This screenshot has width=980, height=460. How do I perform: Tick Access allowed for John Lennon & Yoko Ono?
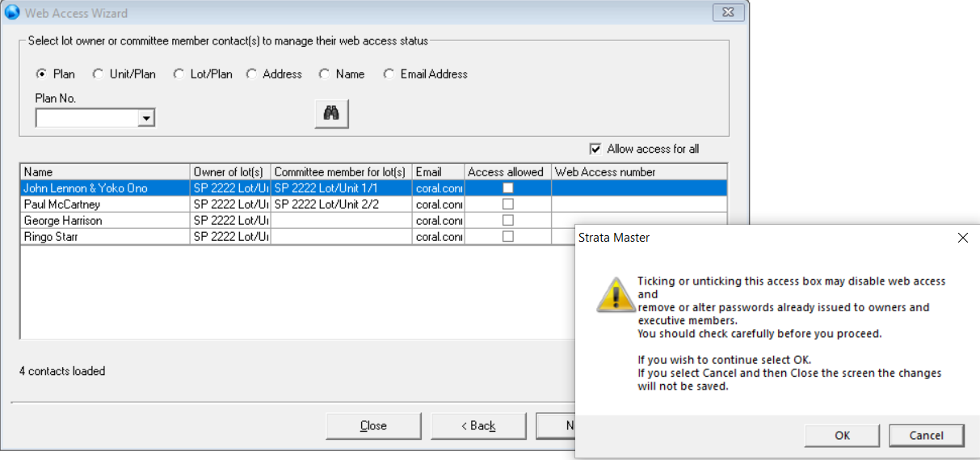[x=508, y=188]
